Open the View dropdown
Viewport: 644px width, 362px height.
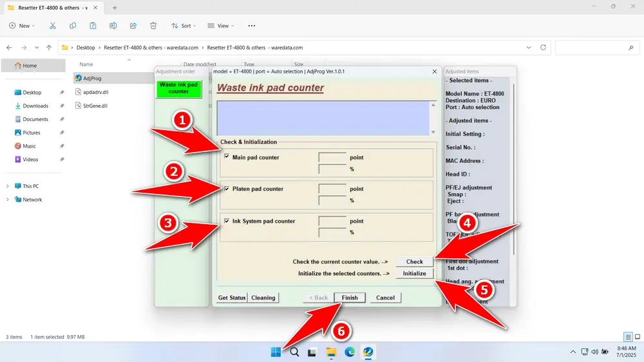[x=220, y=26]
